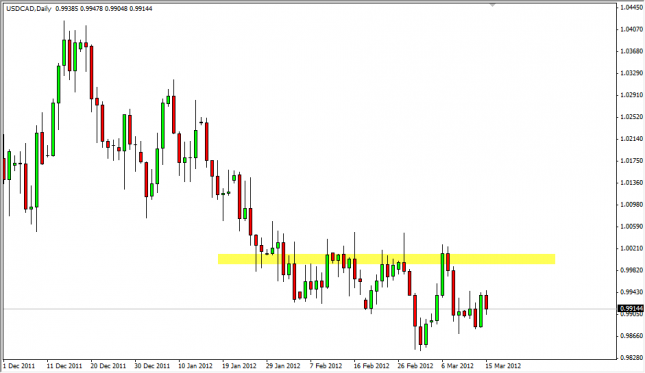Click the 0.99430 price axis label

click(x=631, y=292)
